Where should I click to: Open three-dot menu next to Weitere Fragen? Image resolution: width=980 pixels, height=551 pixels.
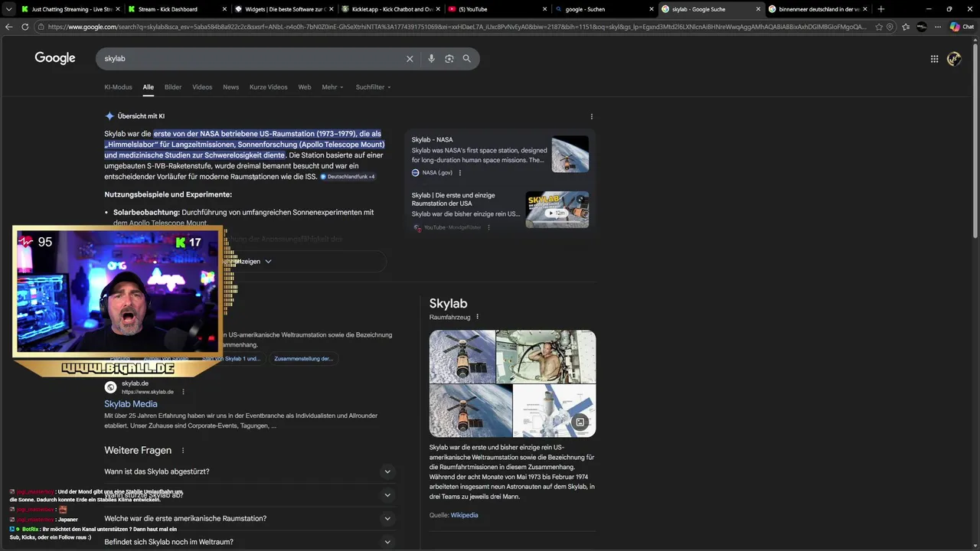182,451
